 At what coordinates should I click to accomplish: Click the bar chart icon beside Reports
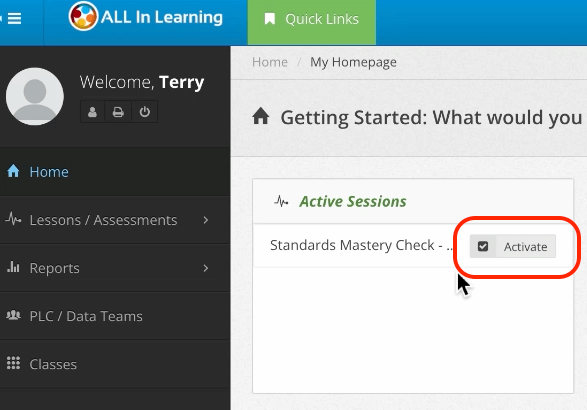click(13, 267)
